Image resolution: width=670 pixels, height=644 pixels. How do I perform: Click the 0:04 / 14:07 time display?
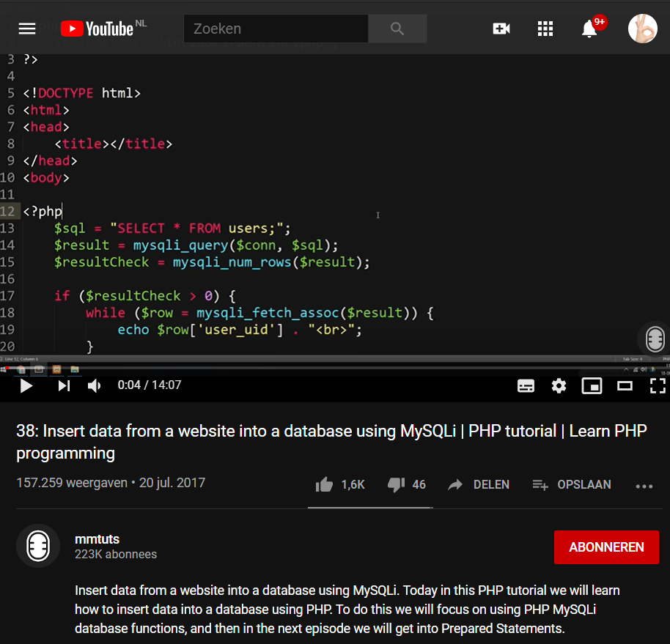(150, 385)
